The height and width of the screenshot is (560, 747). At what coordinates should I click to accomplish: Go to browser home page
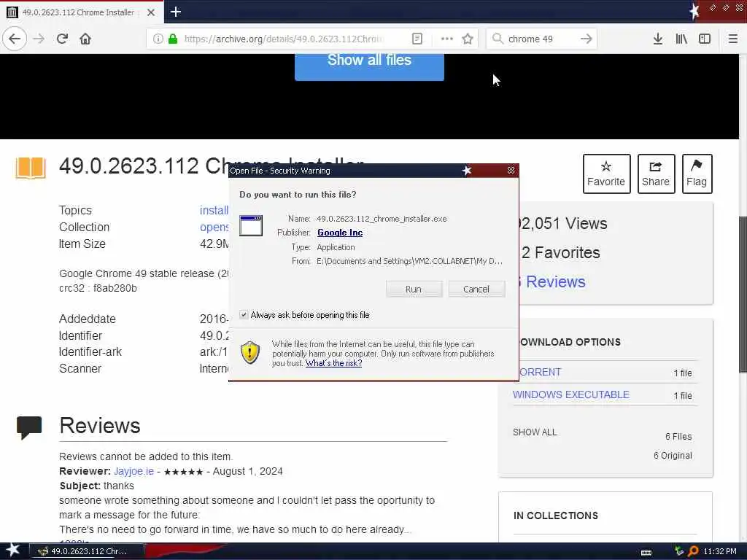(85, 39)
